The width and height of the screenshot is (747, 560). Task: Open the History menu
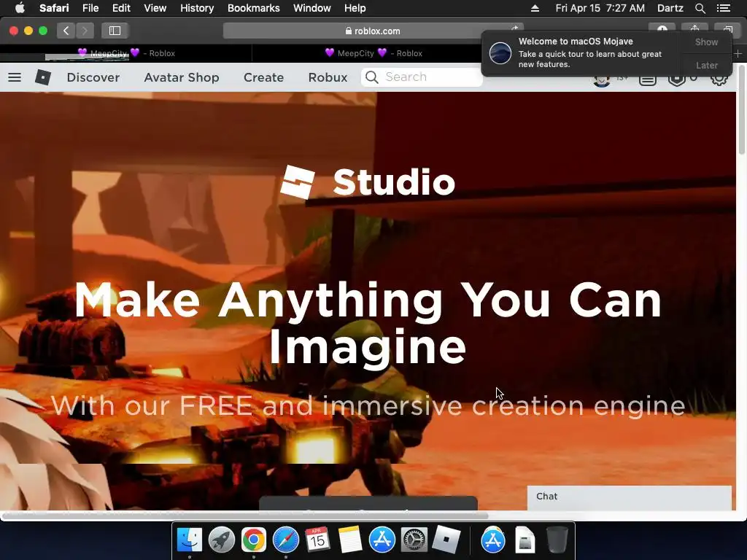197,8
